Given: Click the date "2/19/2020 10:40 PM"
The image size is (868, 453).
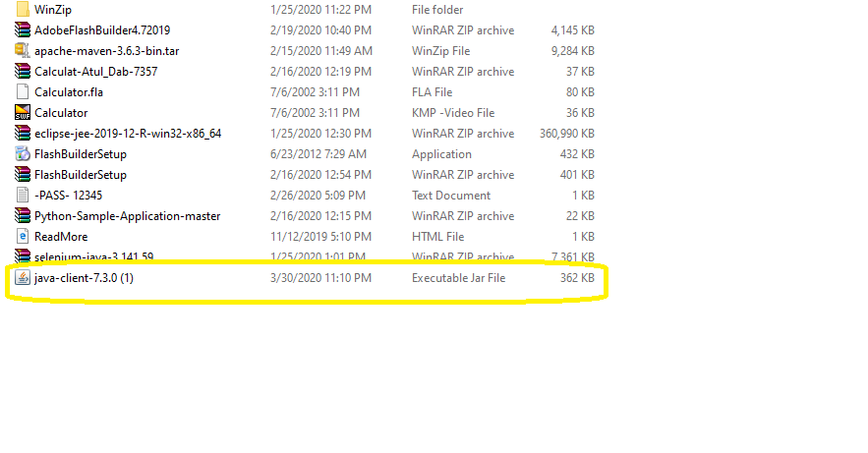Looking at the screenshot, I should (320, 29).
